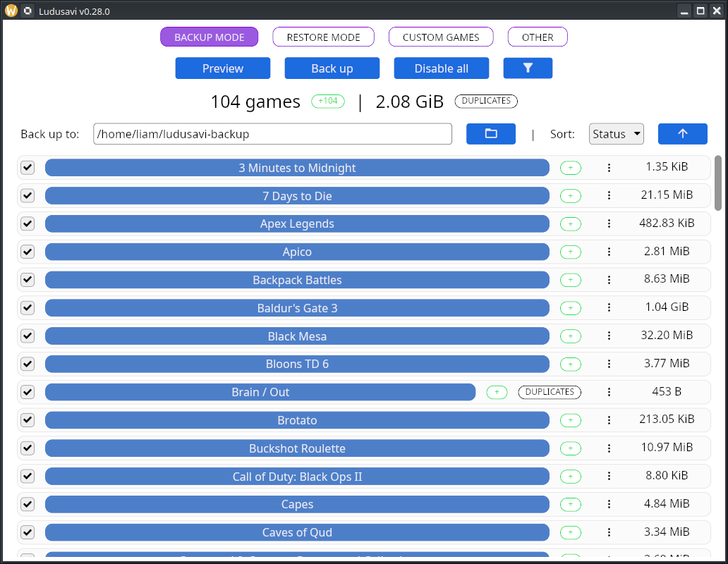The image size is (728, 564).
Task: Uncheck the 3 Minutes to Midnight checkbox
Action: [28, 168]
